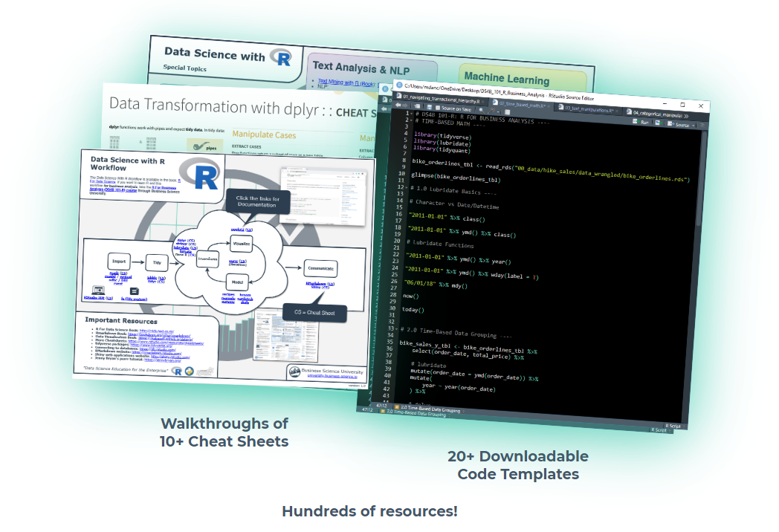Click the Transform box in workflow diagram
The height and width of the screenshot is (532, 779).
[x=207, y=259]
